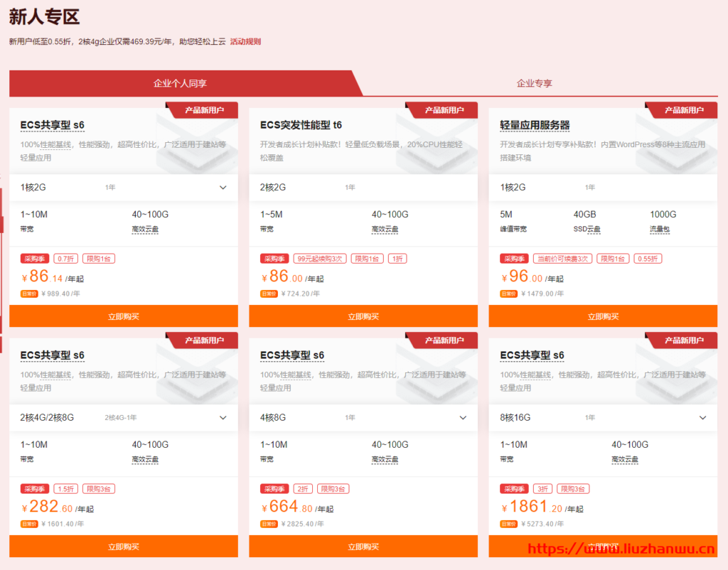Select the 企业个人同享 tab
Screen dimensions: 728x570
tap(180, 83)
